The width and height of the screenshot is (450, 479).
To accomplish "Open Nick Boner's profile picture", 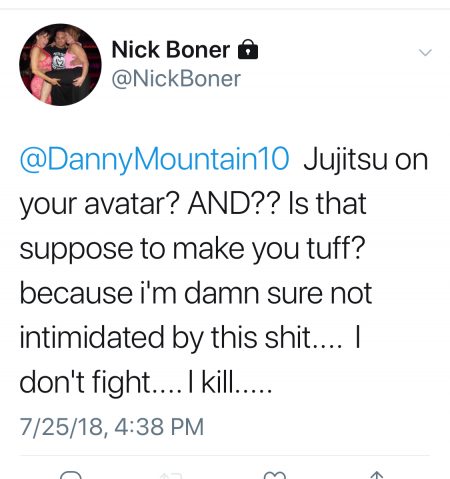I will click(x=60, y=65).
